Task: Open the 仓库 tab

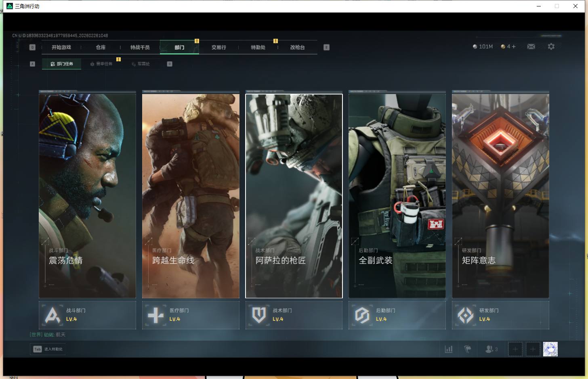Action: pos(101,47)
